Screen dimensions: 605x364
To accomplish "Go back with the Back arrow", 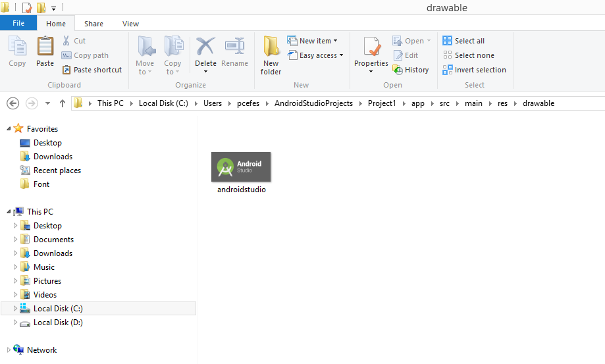I will coord(13,103).
